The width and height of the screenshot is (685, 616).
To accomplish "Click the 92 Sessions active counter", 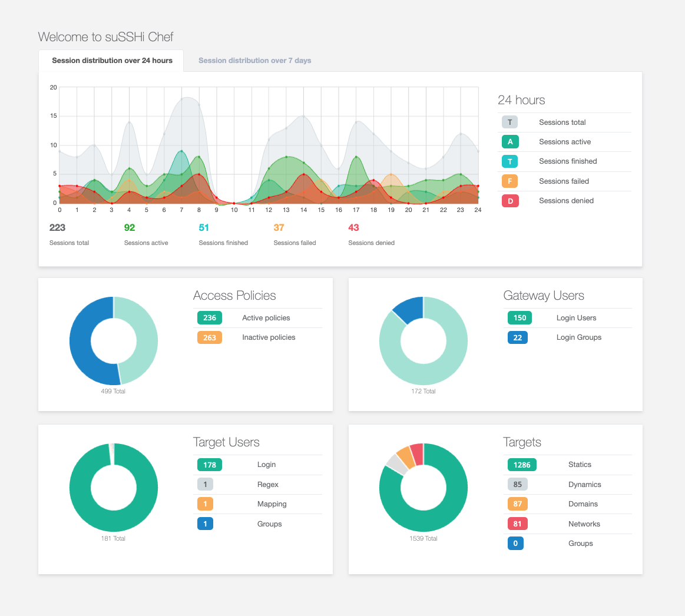I will point(130,227).
